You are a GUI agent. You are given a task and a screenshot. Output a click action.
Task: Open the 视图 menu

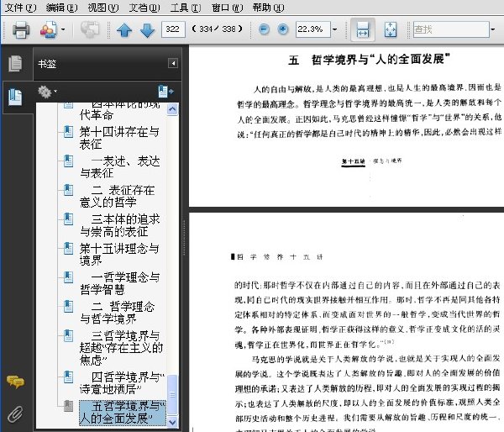click(103, 7)
